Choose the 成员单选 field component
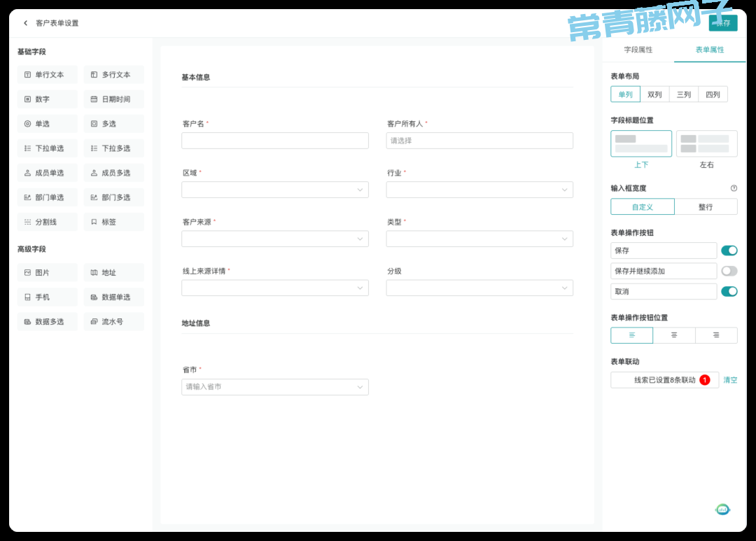 tap(48, 173)
